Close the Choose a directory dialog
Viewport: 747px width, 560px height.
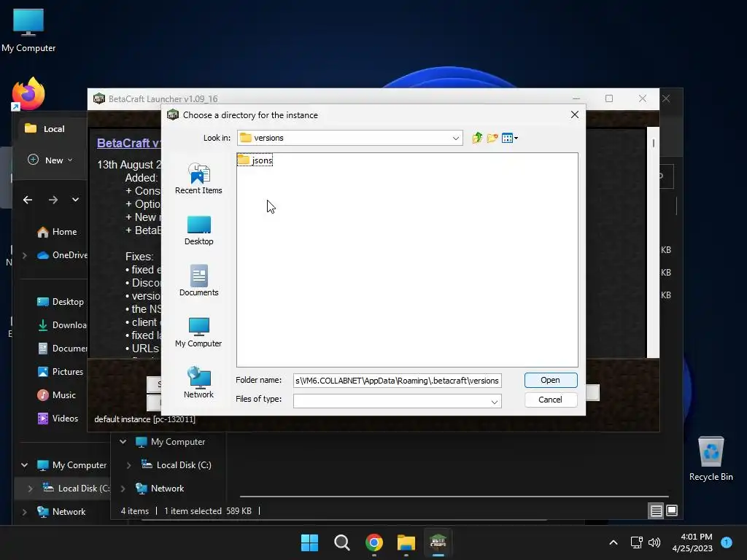point(575,114)
